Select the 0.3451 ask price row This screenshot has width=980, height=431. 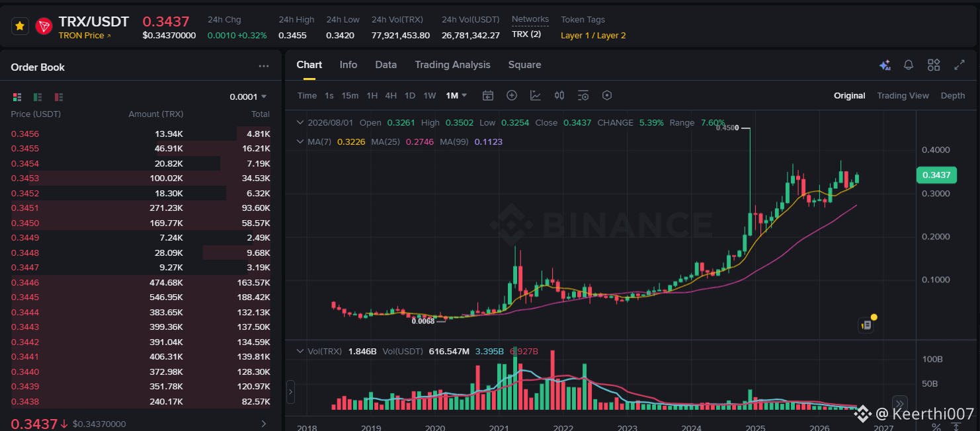tap(140, 208)
